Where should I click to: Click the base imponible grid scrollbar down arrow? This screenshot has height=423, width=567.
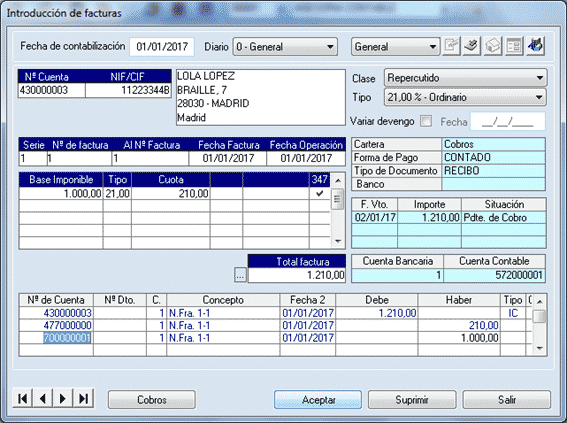(x=338, y=241)
